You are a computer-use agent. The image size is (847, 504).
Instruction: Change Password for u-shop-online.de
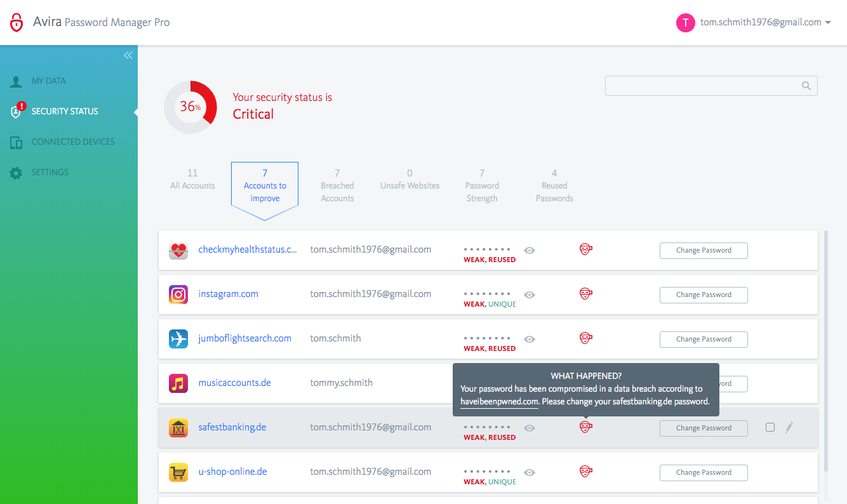pos(704,472)
